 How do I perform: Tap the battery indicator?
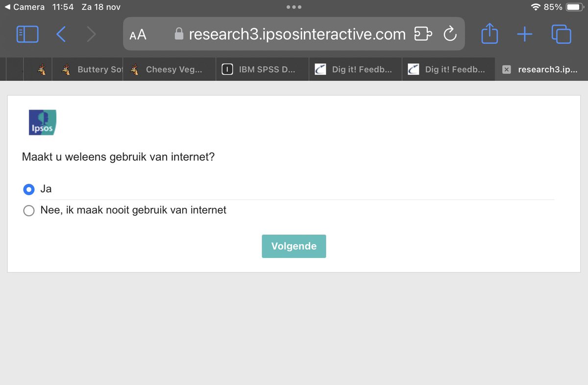573,7
